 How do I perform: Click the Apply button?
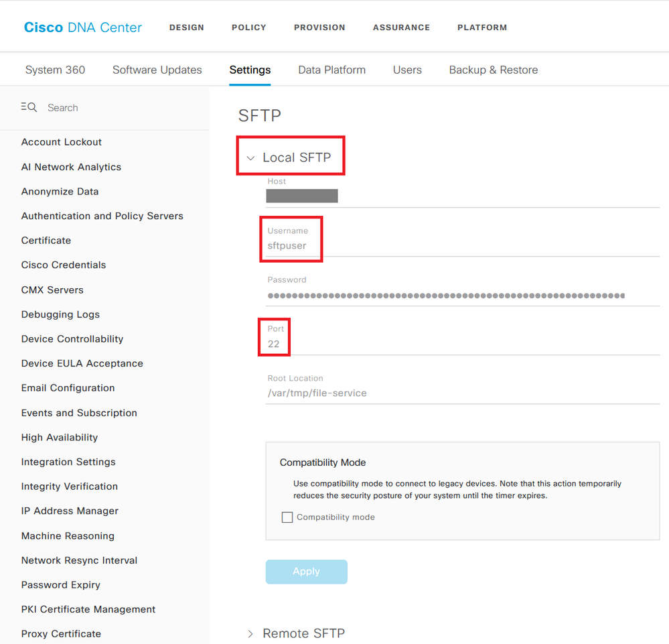click(306, 572)
